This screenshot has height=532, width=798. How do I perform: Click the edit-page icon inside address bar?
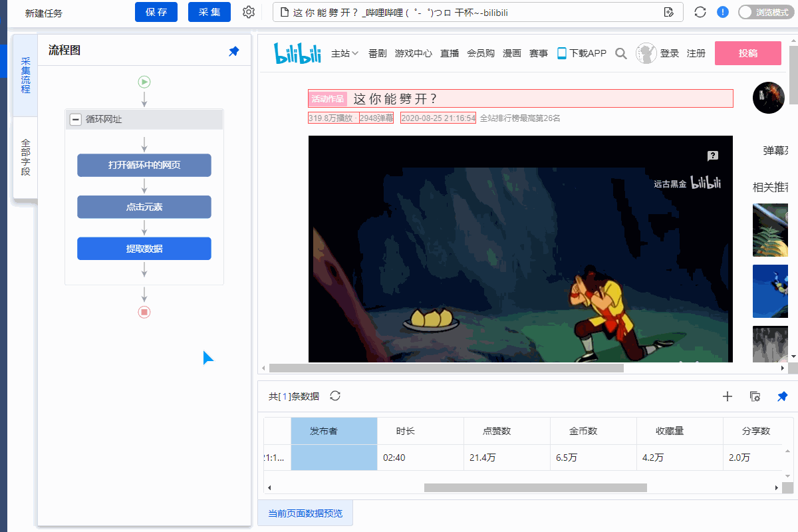coord(669,12)
